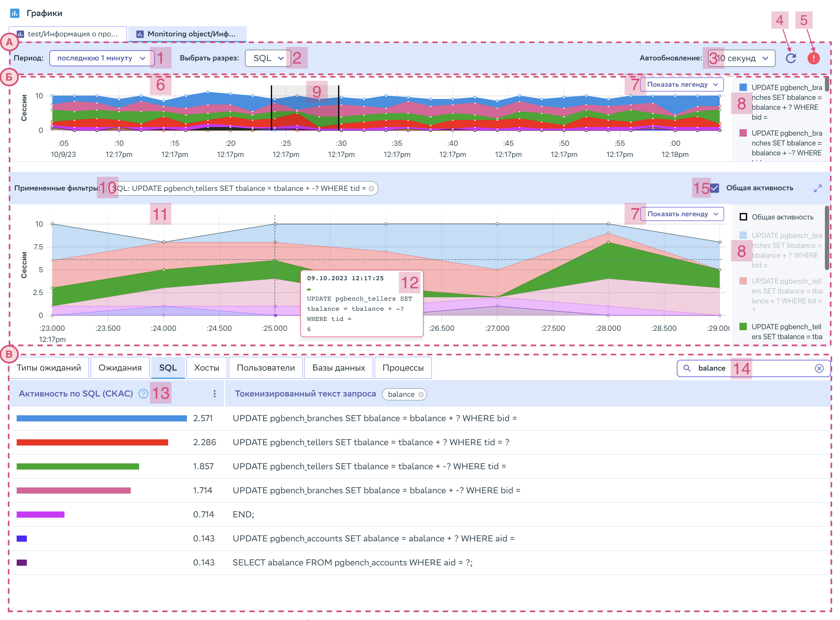The width and height of the screenshot is (840, 620).
Task: Click the Токенизированный текст запроса column header
Action: [x=305, y=394]
